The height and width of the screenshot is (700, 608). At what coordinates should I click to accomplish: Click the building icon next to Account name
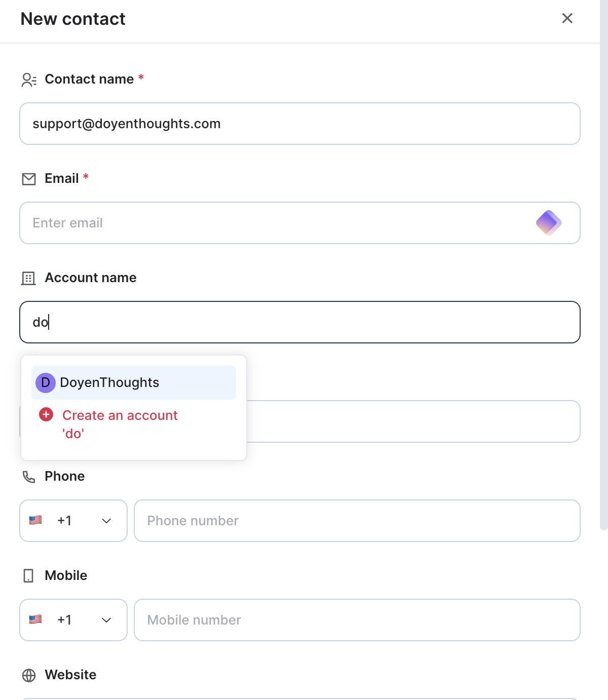coord(28,278)
